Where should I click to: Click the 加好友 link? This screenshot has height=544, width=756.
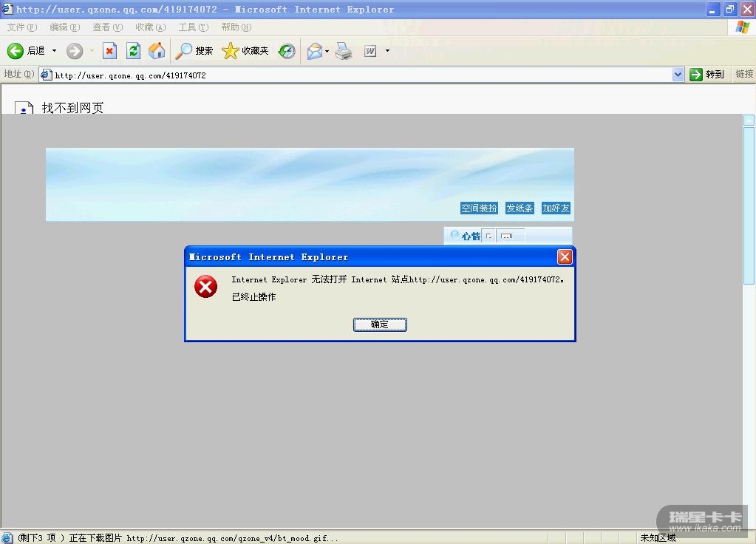[x=556, y=208]
